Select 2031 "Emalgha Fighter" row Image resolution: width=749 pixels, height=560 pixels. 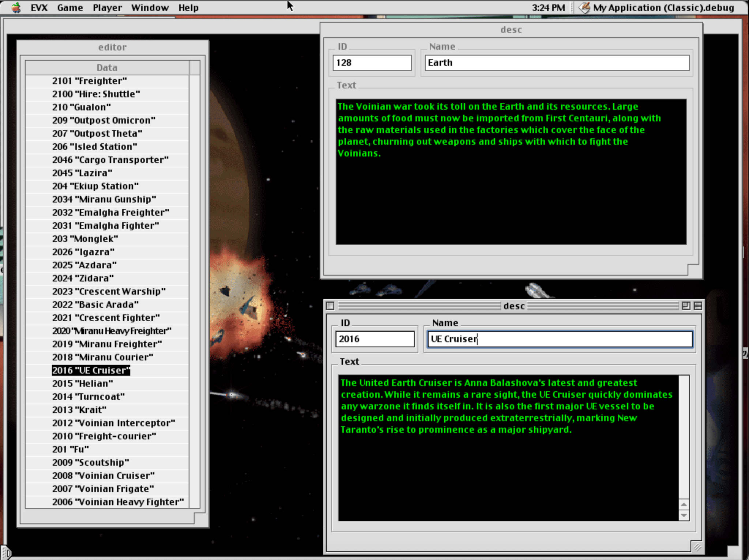107,226
